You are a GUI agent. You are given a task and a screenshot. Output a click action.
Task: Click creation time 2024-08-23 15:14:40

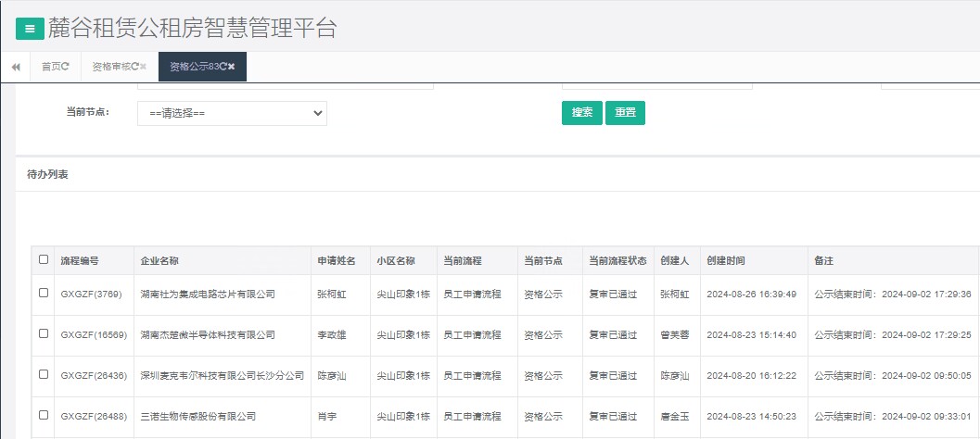coord(751,334)
